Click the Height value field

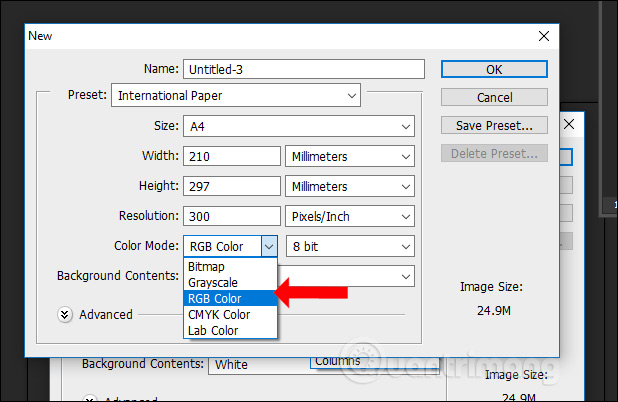click(231, 186)
